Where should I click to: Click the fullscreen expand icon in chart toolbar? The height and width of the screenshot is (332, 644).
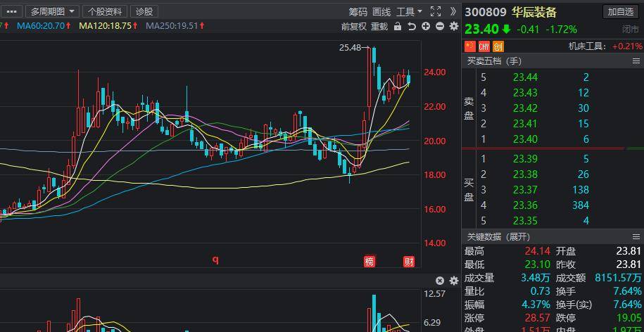(x=435, y=11)
